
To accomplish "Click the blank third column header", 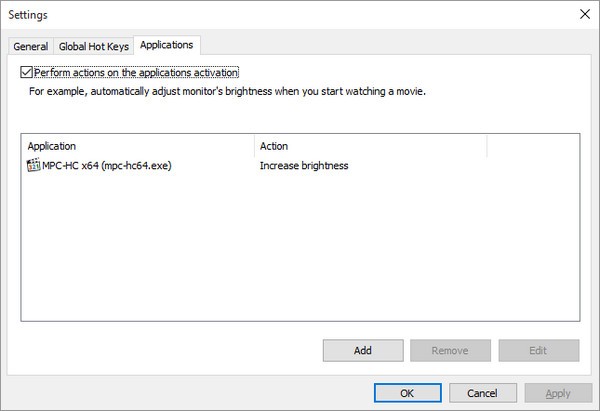I will [x=532, y=146].
